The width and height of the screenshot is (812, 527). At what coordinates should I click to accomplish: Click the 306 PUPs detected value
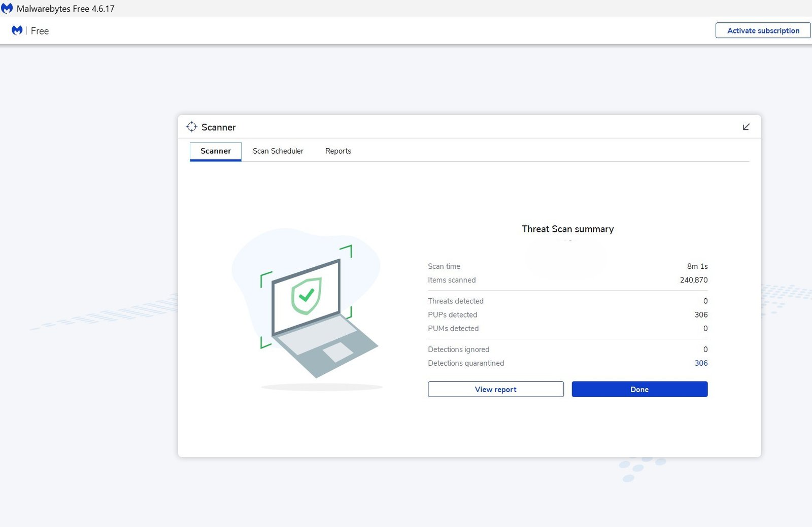click(x=701, y=315)
